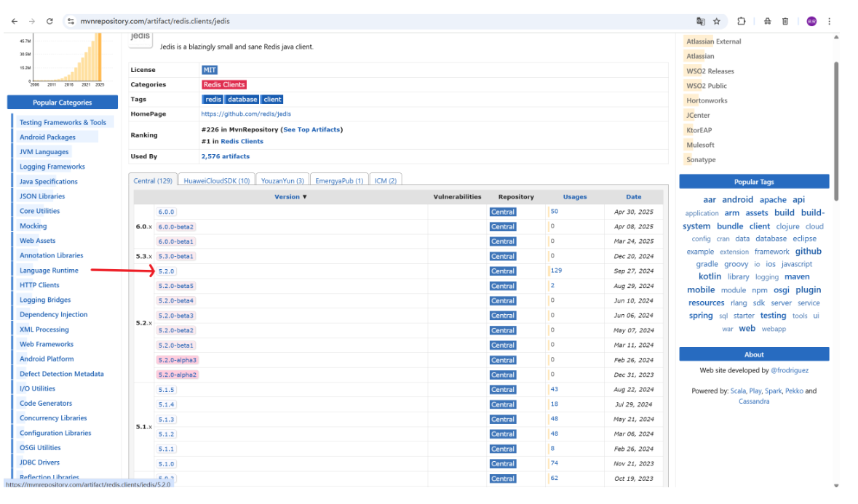Open the Cassandra powered-by link
Viewport: 858px width, 504px height.
[753, 401]
